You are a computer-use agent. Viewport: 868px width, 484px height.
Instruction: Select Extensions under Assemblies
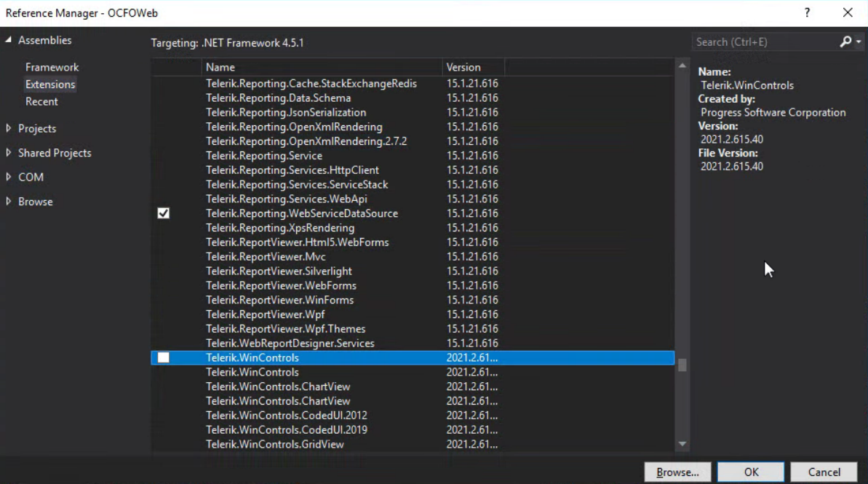[49, 84]
